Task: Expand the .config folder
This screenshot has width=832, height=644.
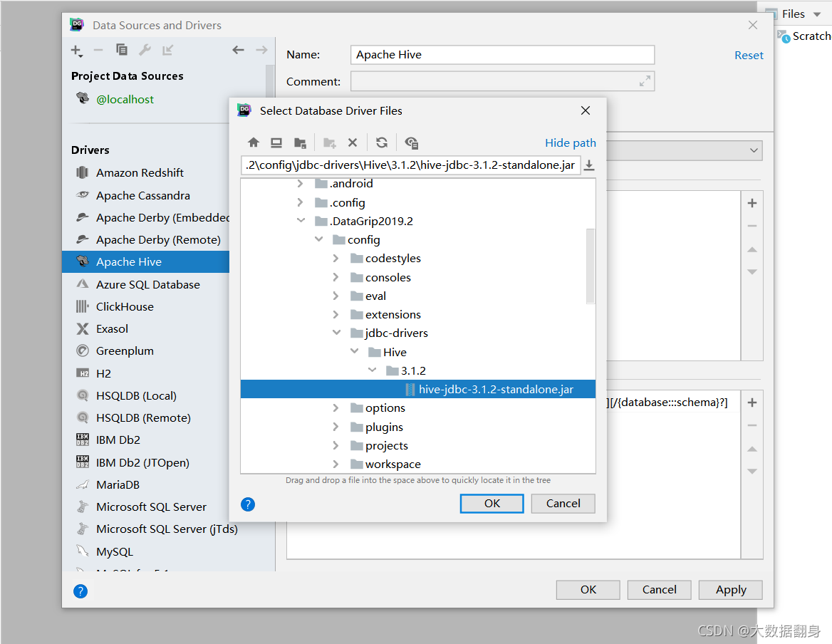Action: 301,202
